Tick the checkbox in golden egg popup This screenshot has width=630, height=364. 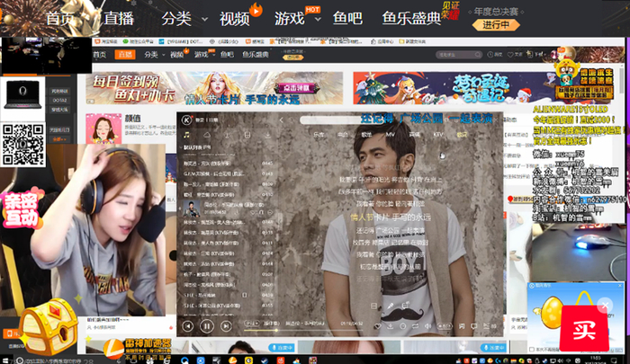532,349
